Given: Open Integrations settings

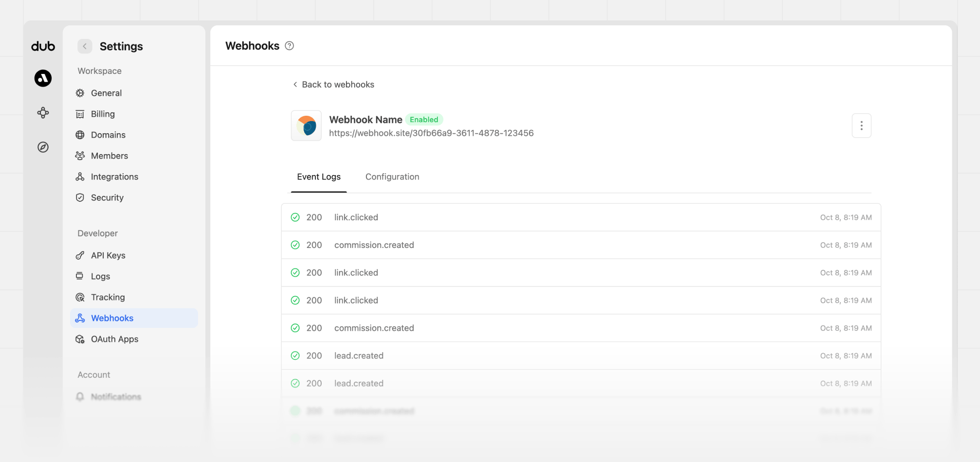Looking at the screenshot, I should (x=134, y=177).
